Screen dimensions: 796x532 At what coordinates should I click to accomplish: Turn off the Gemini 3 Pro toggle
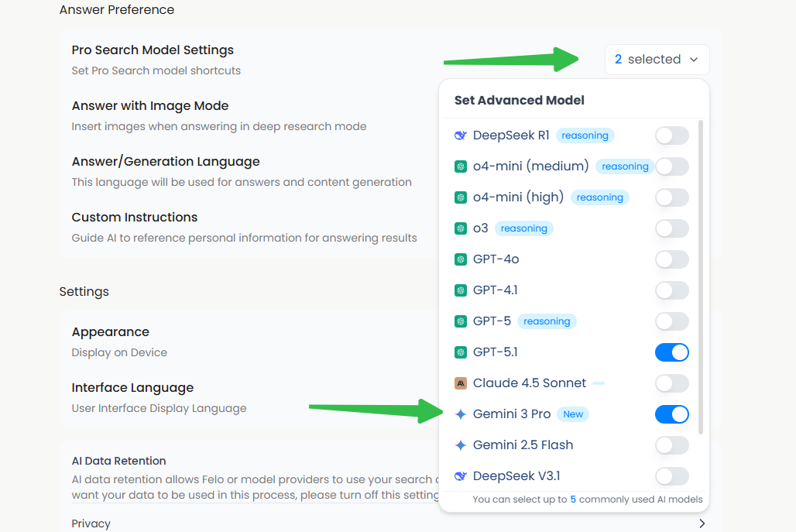coord(671,414)
